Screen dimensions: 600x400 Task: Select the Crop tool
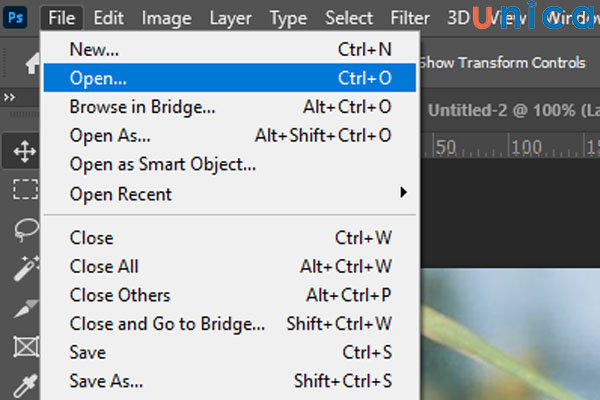pyautogui.click(x=24, y=308)
